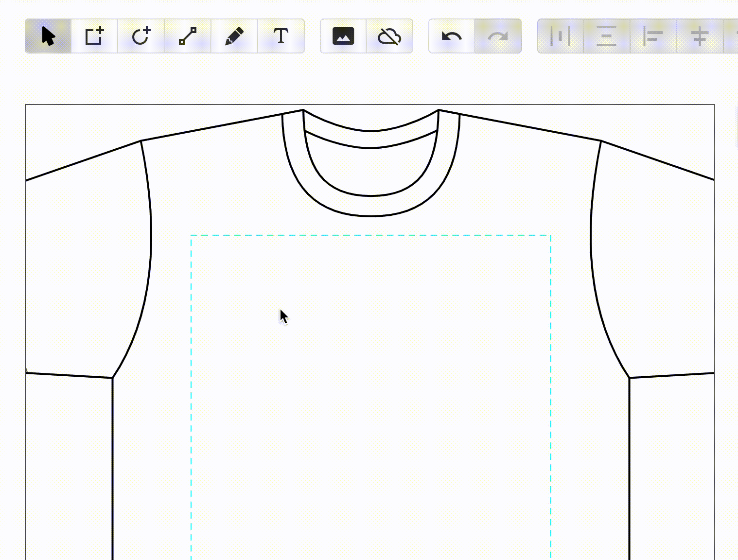738x560 pixels.
Task: Activate the text tool
Action: pyautogui.click(x=281, y=35)
